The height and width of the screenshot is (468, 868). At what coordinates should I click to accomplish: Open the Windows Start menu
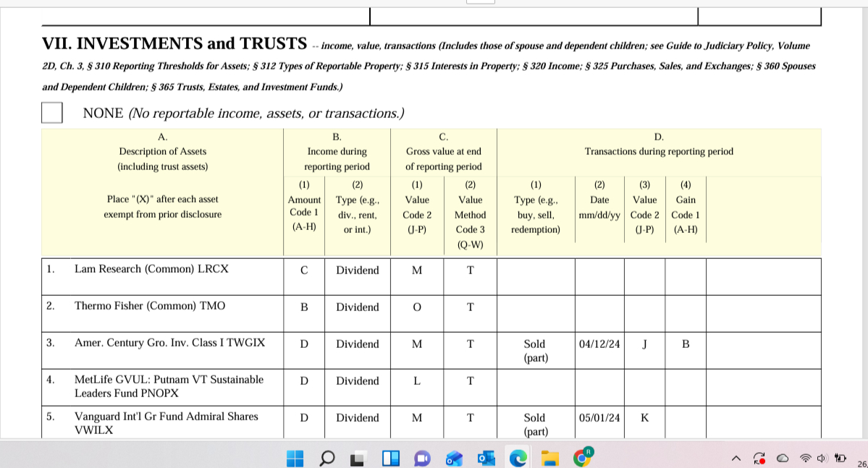click(x=295, y=458)
